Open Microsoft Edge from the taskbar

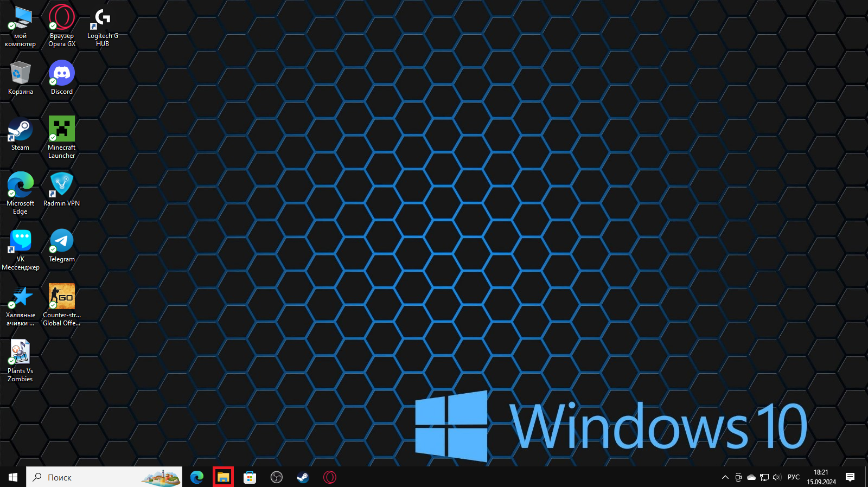click(197, 477)
